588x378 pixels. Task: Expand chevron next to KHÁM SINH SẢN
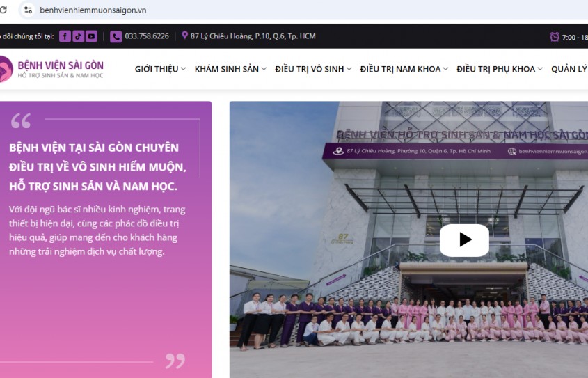(x=264, y=69)
